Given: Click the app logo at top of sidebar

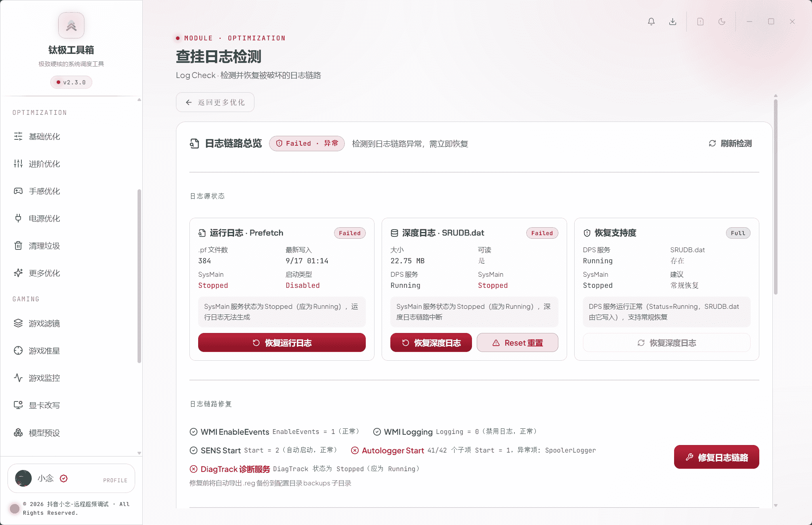Looking at the screenshot, I should pyautogui.click(x=71, y=25).
